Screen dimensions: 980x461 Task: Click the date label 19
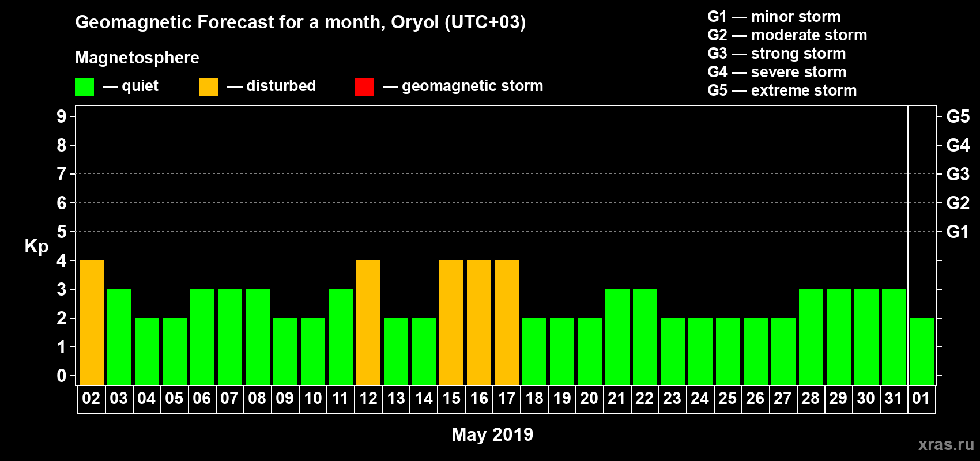[562, 398]
